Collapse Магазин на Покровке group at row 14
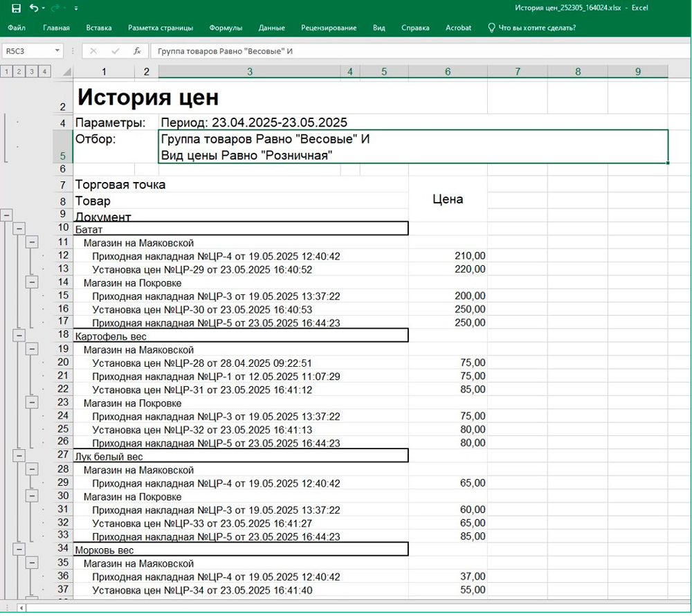Screen dimensions: 692x616 tap(32, 282)
